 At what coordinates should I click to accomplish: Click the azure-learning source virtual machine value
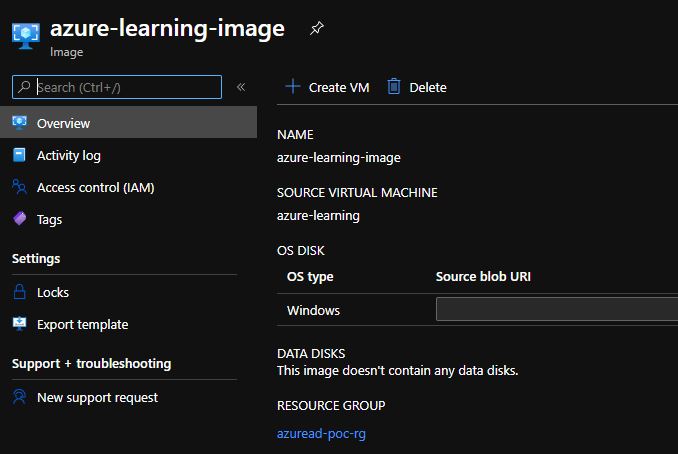pos(318,215)
